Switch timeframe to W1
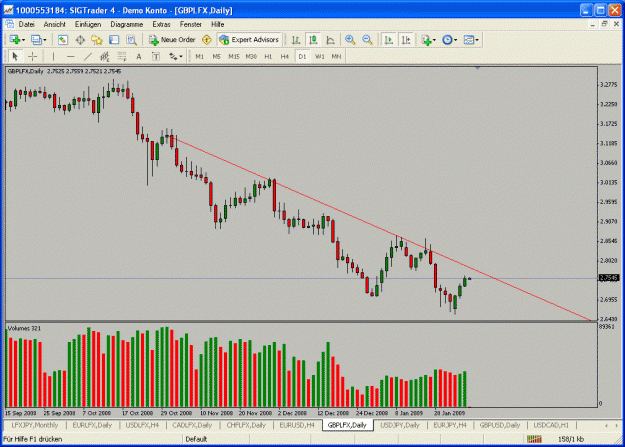This screenshot has height=447, width=625. [320, 56]
